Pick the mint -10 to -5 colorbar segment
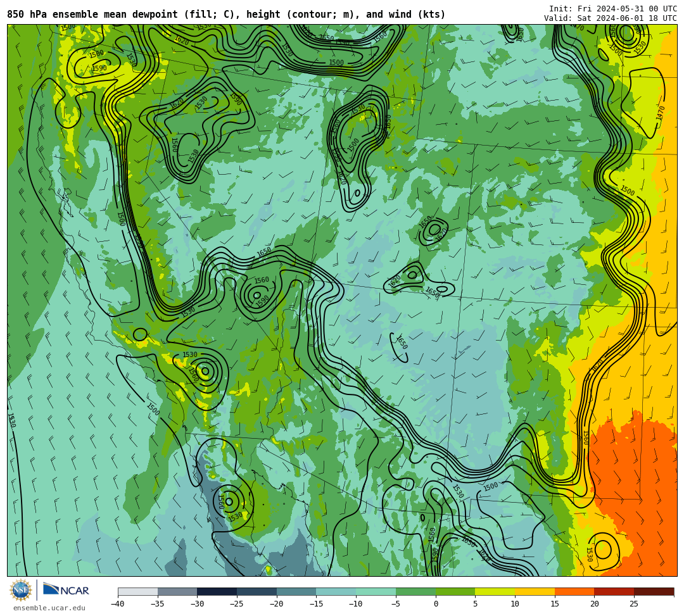The height and width of the screenshot is (616, 684). [x=376, y=591]
